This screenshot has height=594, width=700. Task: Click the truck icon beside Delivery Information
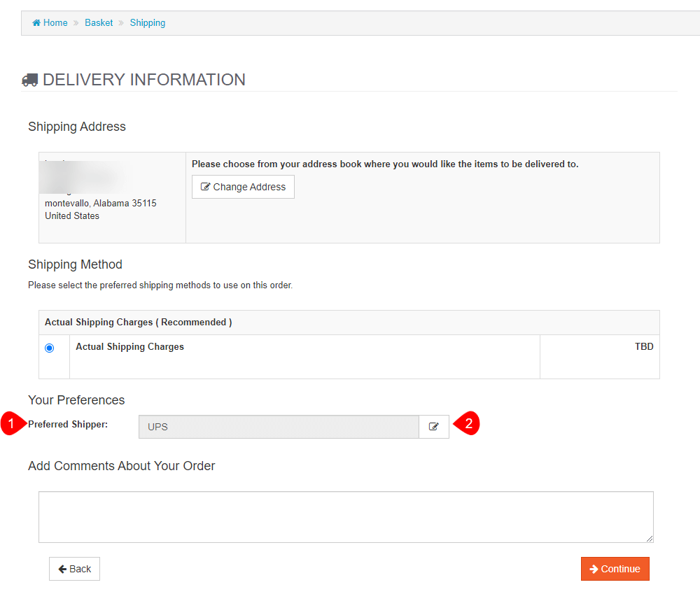(x=30, y=80)
